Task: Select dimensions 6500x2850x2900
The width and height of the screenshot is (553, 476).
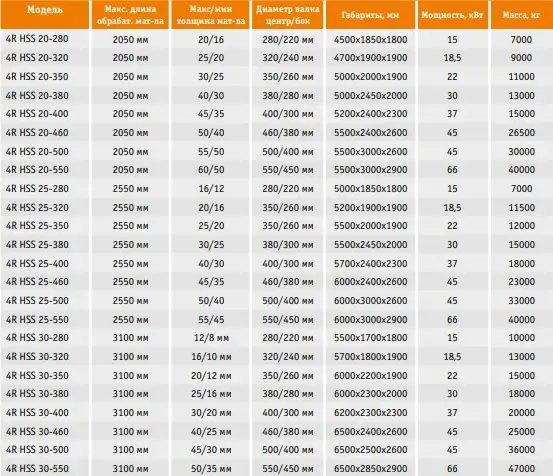Action: pyautogui.click(x=370, y=469)
